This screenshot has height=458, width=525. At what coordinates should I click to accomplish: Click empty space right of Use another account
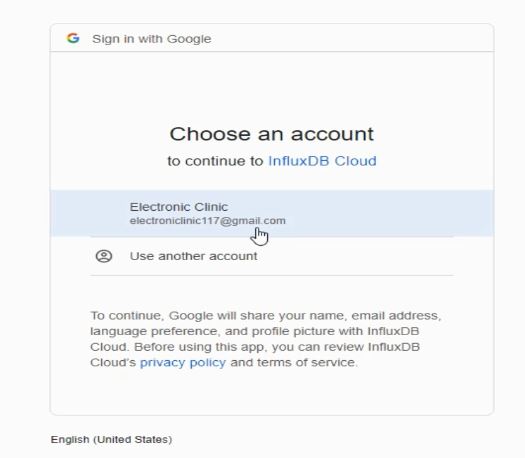click(355, 256)
